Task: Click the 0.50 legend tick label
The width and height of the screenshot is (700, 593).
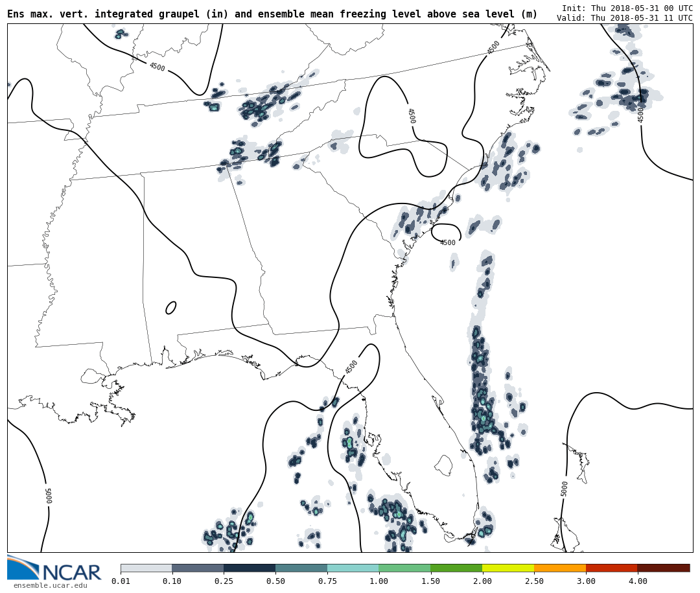Action: point(275,581)
